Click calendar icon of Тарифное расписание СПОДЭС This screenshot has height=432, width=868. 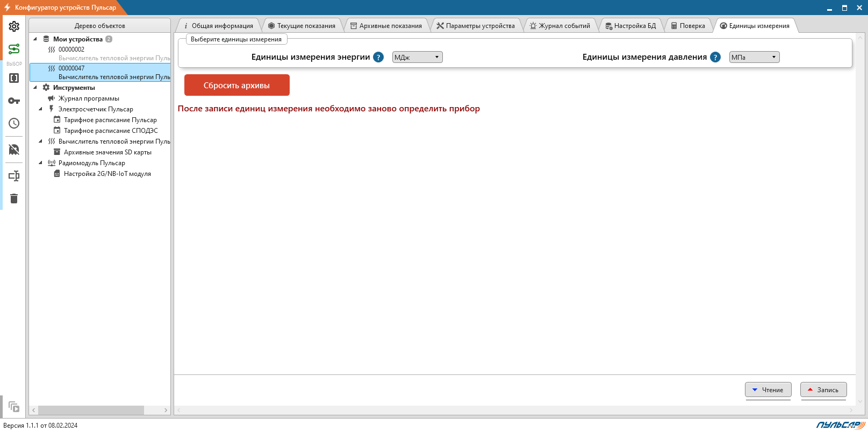57,130
